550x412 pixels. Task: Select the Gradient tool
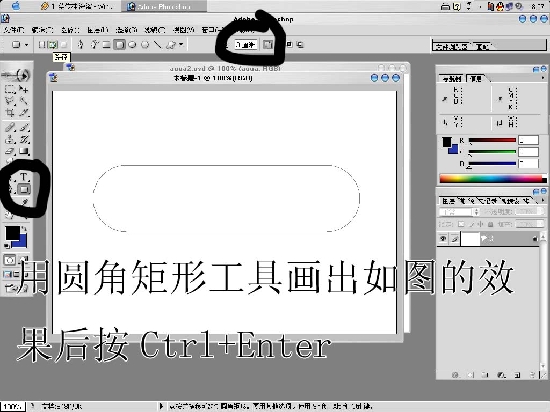pyautogui.click(x=24, y=151)
